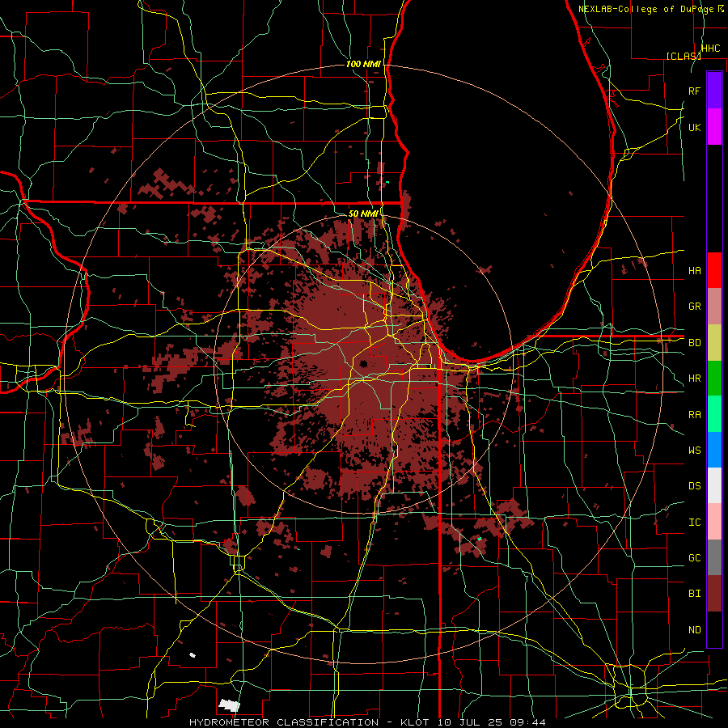Click the HA red legend swatch
The width and height of the screenshot is (728, 728).
pyautogui.click(x=714, y=270)
